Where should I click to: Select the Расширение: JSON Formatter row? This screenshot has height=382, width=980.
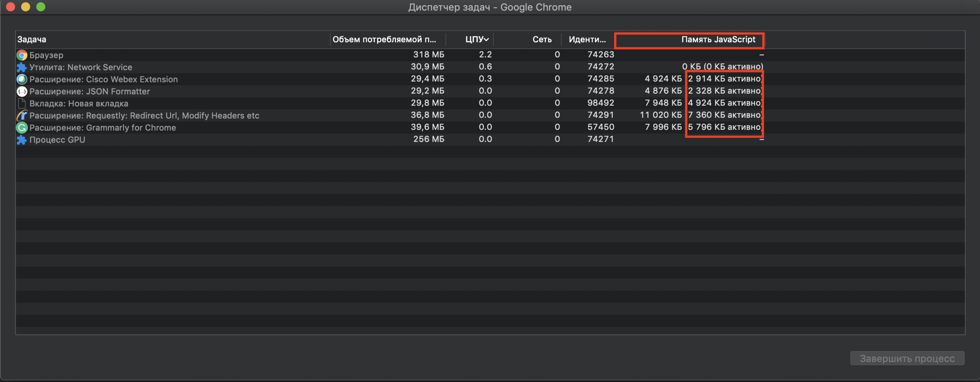coord(490,91)
